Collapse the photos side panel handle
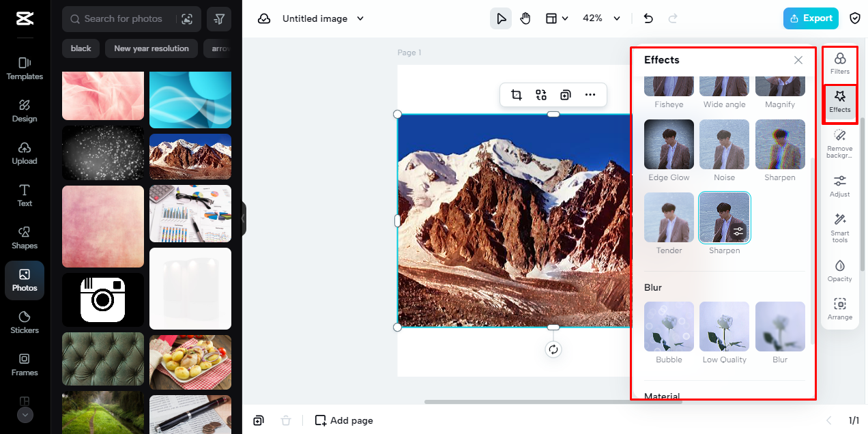 [x=244, y=218]
